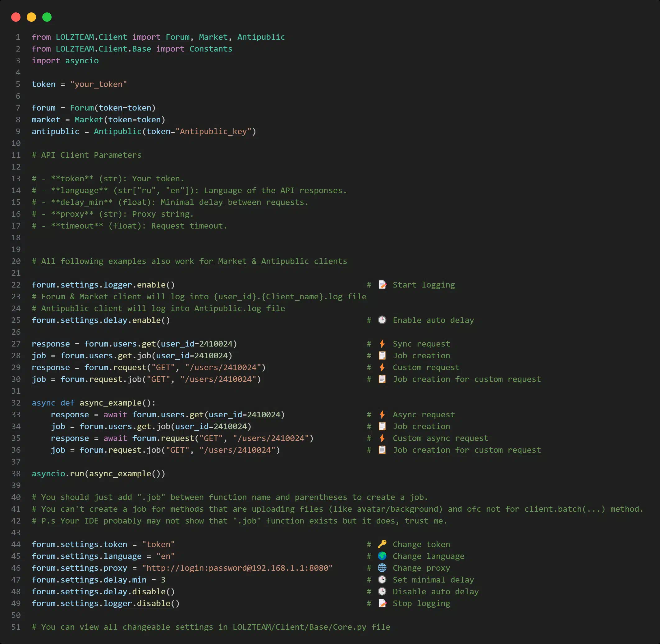Click line number 51 in the gutter

coord(16,627)
